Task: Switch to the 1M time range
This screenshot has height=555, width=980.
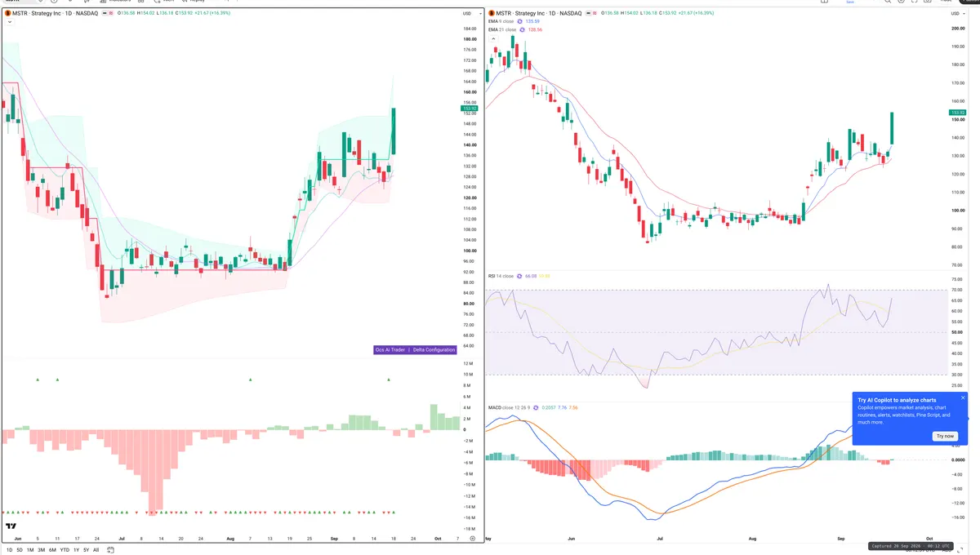Action: [x=30, y=550]
